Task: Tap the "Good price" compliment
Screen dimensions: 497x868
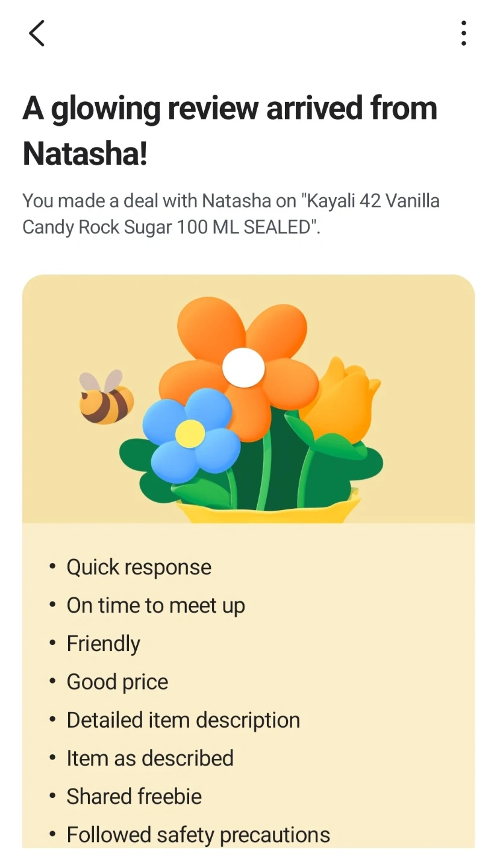Action: pos(117,682)
